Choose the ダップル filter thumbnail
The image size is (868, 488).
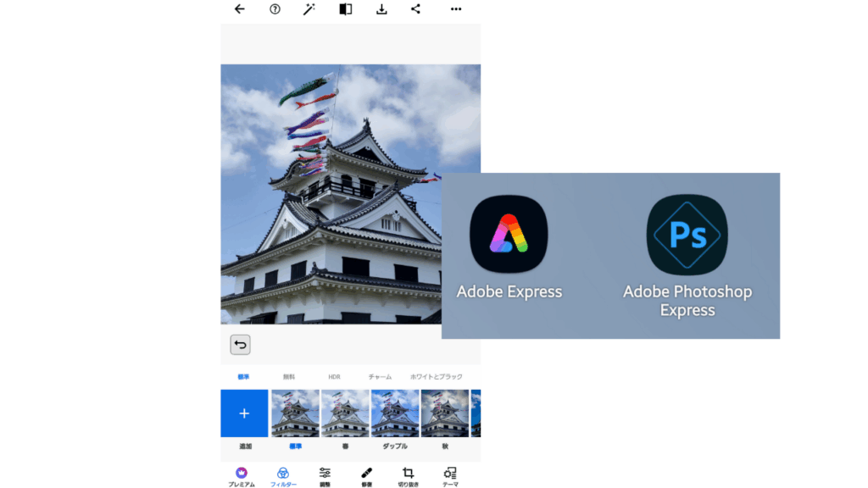pyautogui.click(x=395, y=413)
